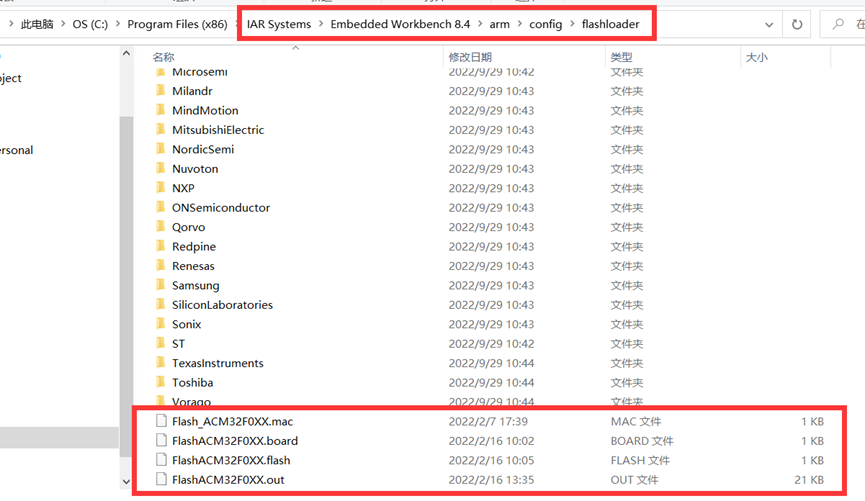
Task: Select the FlashACM32F0XX.board file icon
Action: coord(160,441)
